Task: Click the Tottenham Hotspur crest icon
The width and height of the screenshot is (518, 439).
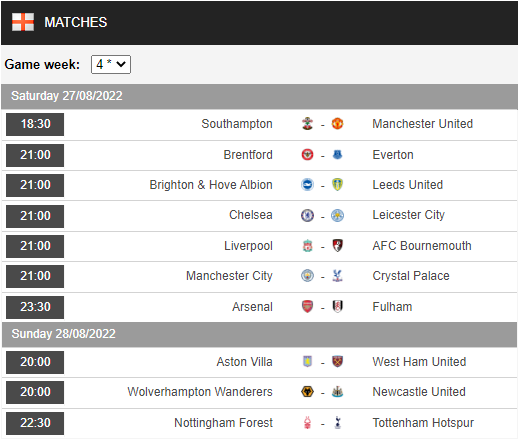Action: pyautogui.click(x=337, y=423)
